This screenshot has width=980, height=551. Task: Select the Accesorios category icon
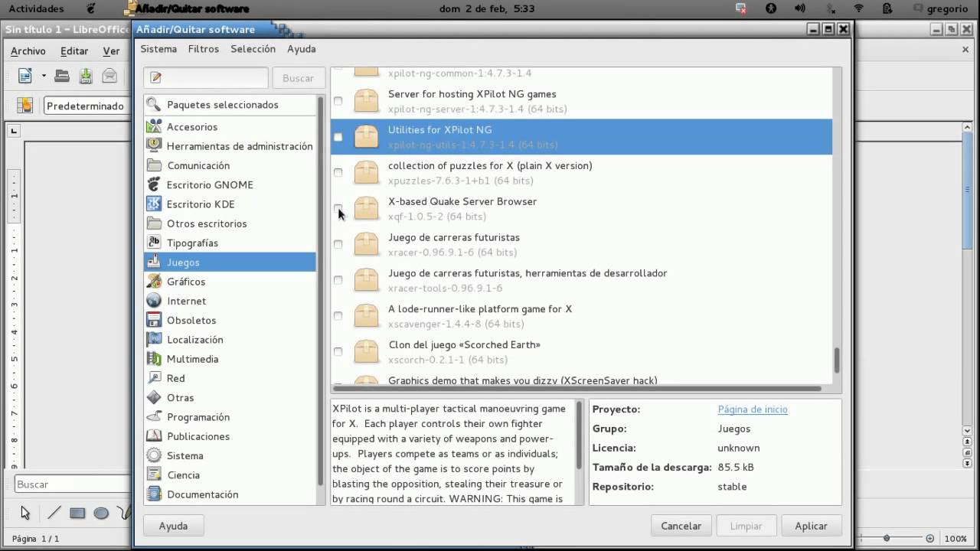click(154, 126)
